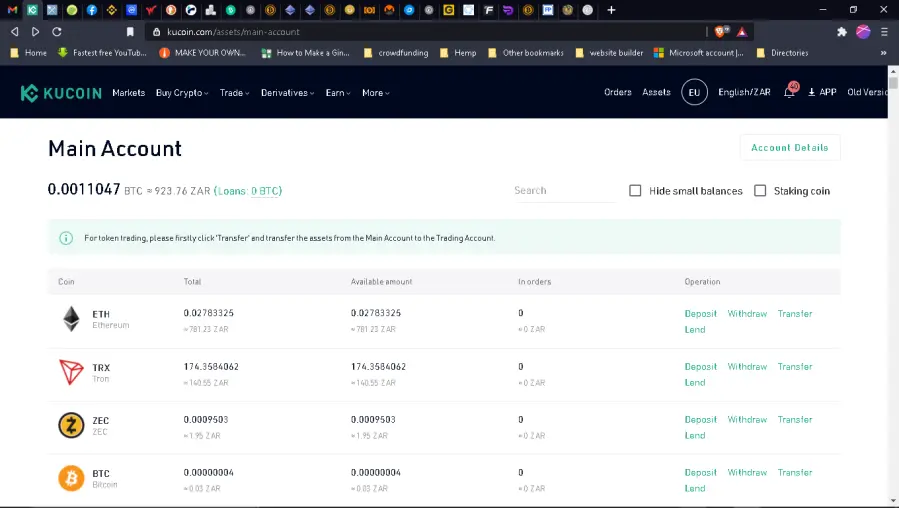Open the extensions puzzle icon
This screenshot has height=508, width=899.
click(842, 32)
